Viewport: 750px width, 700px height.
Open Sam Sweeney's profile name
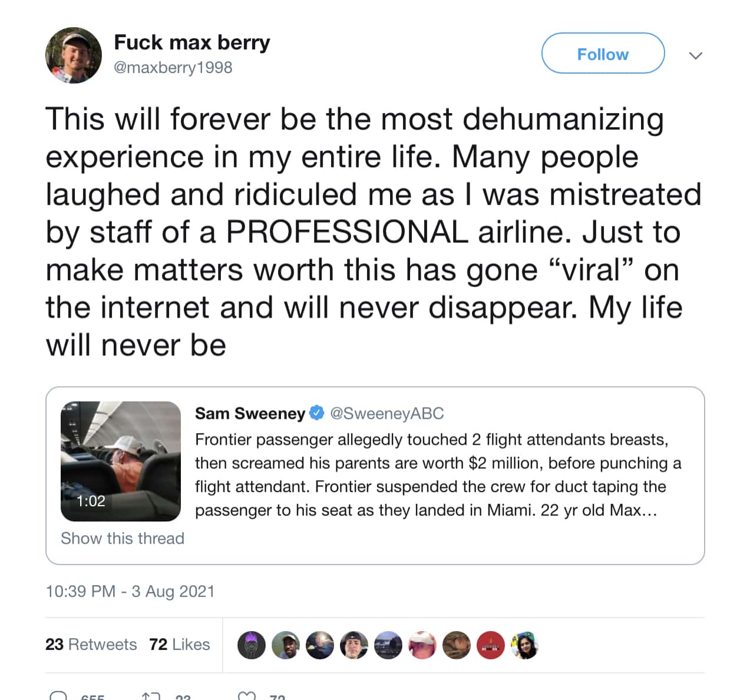point(250,414)
